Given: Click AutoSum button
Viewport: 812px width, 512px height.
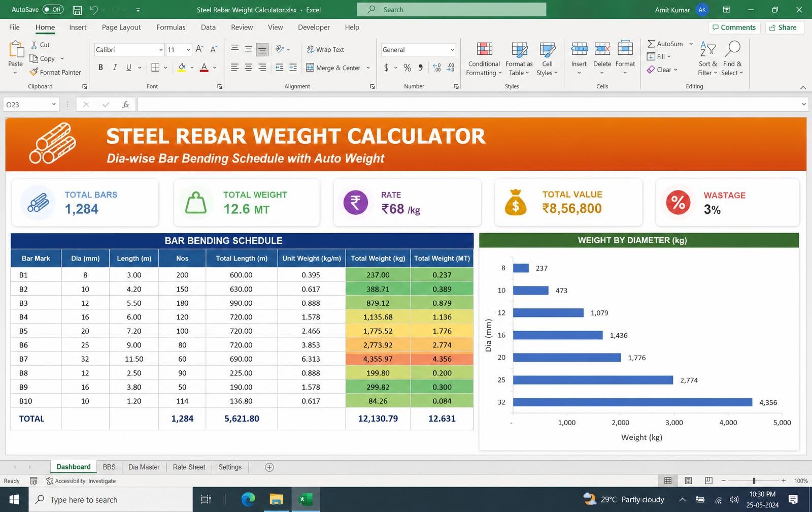Looking at the screenshot, I should [665, 44].
